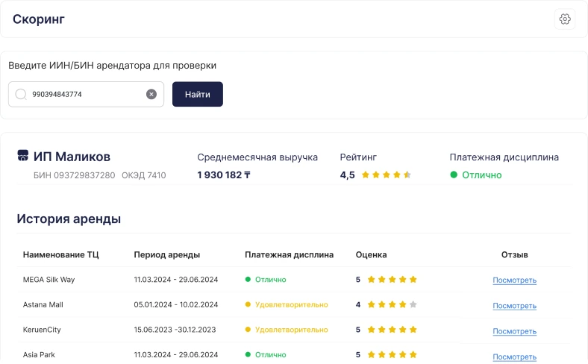
Task: Click the 4,5 rating stars in the summary
Action: pos(387,175)
